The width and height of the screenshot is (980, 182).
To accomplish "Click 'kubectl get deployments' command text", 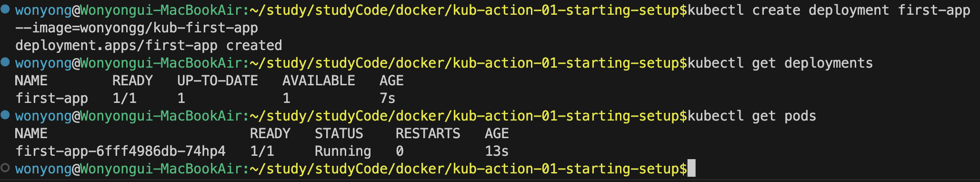I will click(780, 63).
